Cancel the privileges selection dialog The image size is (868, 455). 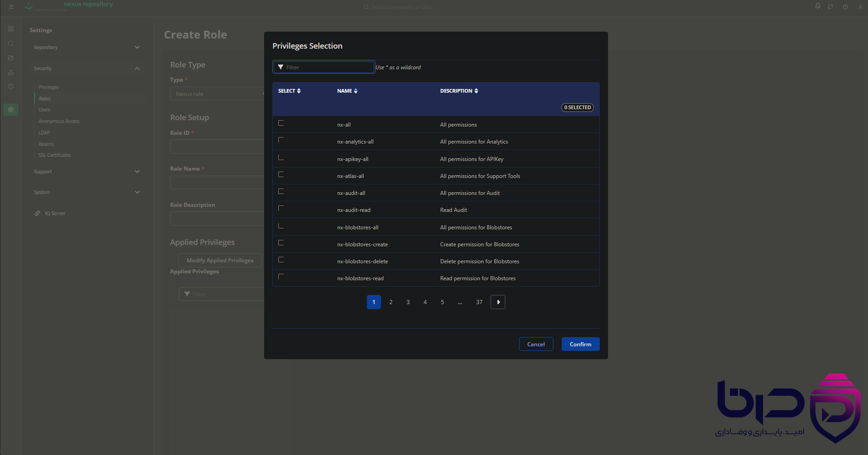536,344
